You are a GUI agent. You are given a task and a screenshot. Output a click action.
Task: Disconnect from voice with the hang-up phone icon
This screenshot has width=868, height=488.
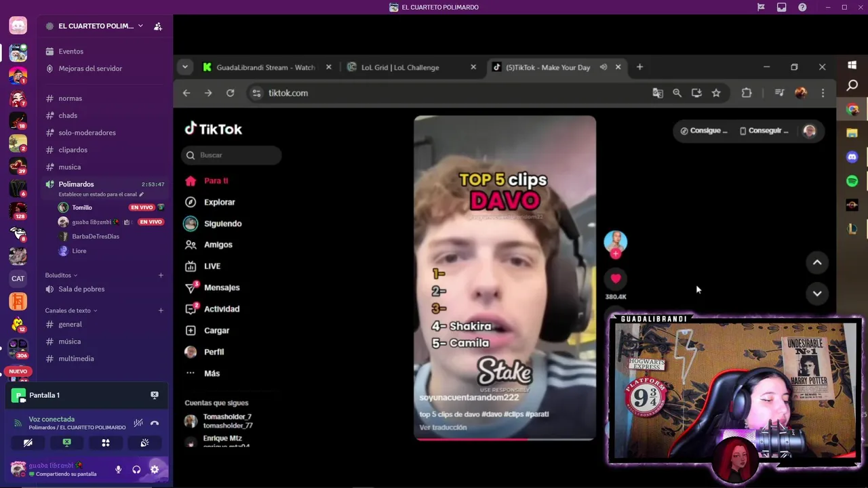(x=155, y=423)
